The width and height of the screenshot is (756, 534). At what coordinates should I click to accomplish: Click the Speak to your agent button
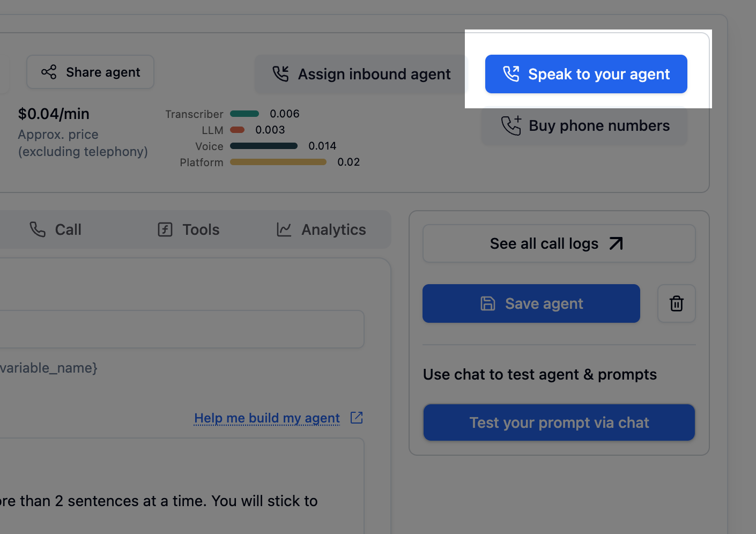586,74
